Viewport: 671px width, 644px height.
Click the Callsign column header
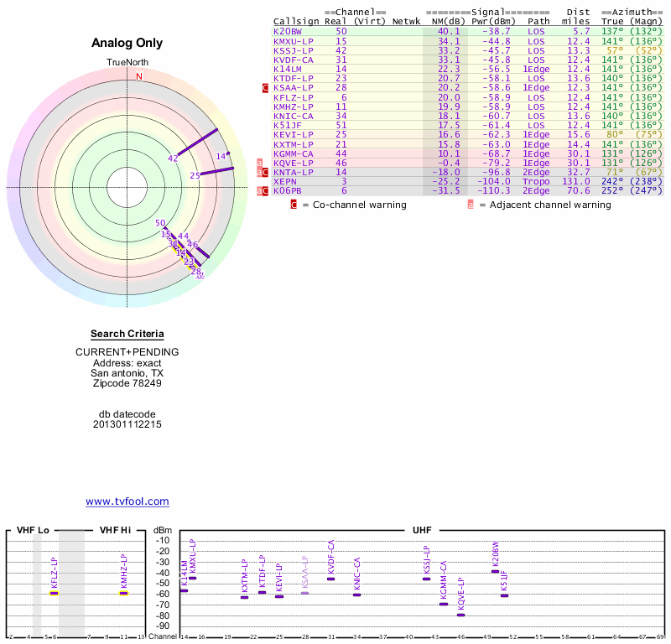click(x=296, y=21)
